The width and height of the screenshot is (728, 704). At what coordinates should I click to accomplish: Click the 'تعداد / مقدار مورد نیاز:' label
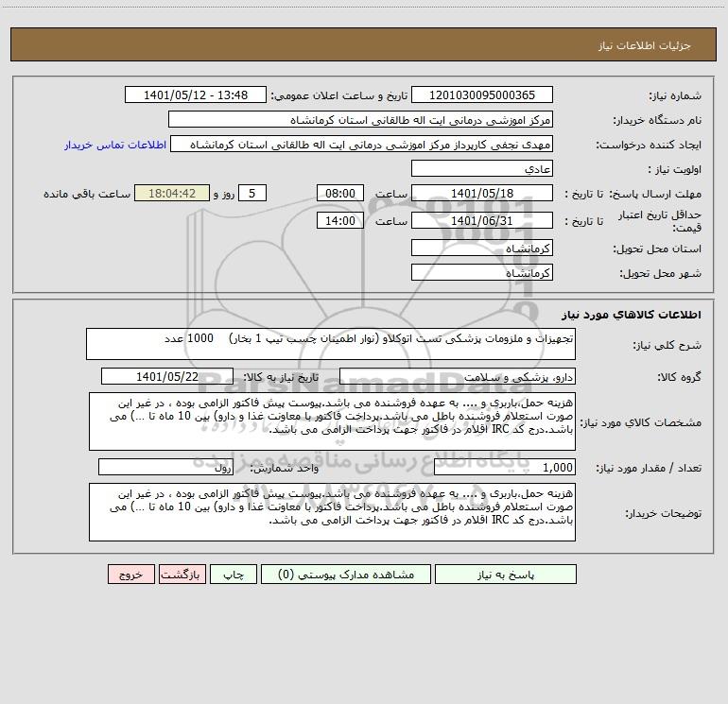coord(649,469)
